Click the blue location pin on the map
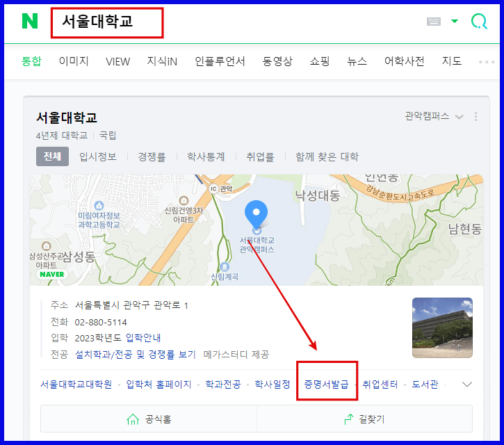 (257, 214)
